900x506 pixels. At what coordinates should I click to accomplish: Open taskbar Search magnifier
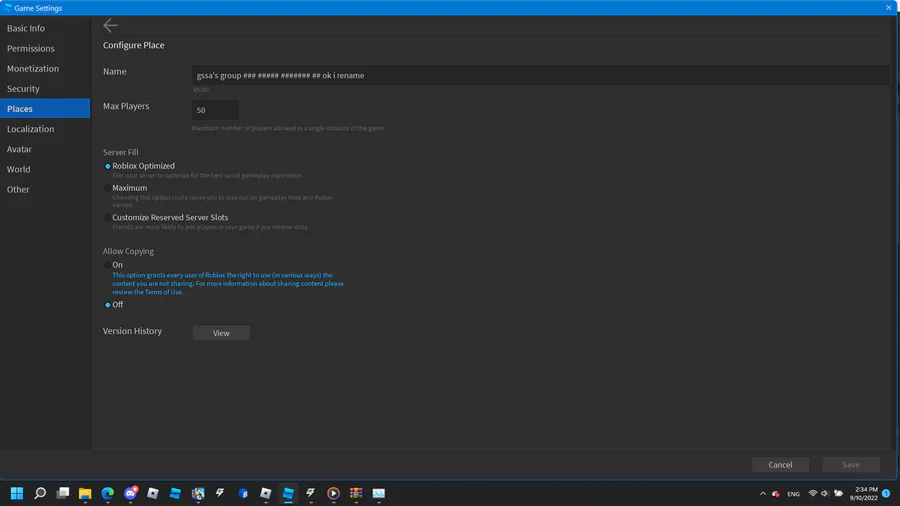click(x=40, y=493)
